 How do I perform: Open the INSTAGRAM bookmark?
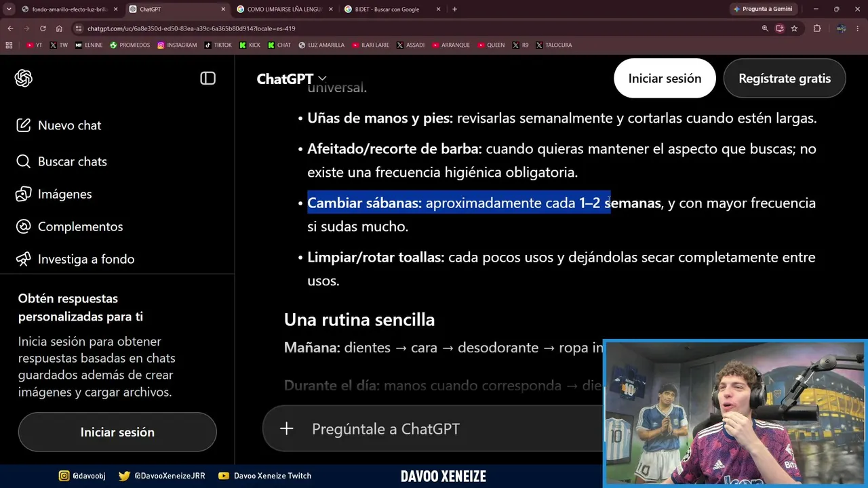click(x=177, y=45)
